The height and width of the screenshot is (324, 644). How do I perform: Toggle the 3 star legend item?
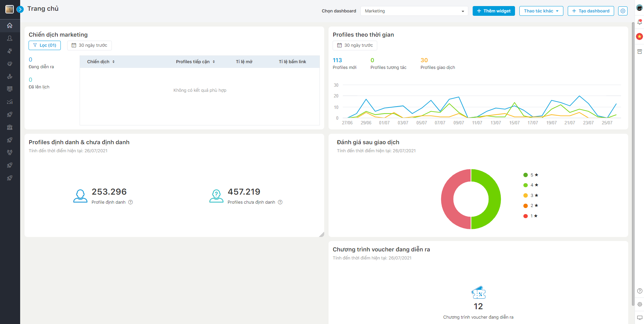click(x=531, y=196)
